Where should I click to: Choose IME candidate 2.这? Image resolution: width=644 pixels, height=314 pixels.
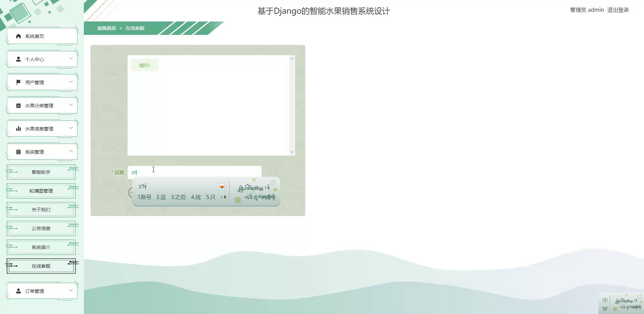click(x=161, y=197)
